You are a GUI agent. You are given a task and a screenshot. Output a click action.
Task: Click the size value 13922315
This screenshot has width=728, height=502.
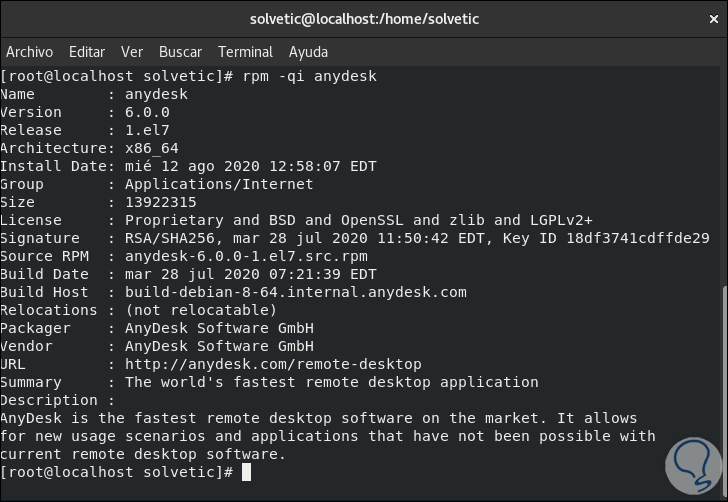click(160, 202)
